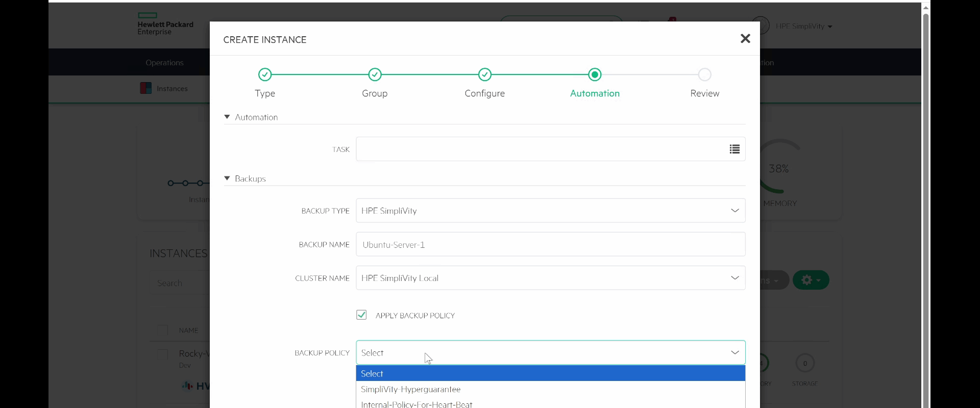Open the green gear settings dropdown
The width and height of the screenshot is (980, 408).
tap(811, 280)
